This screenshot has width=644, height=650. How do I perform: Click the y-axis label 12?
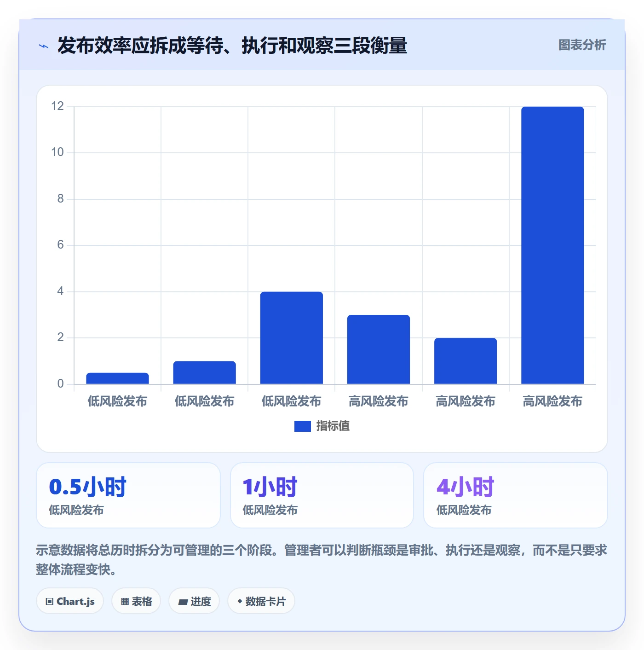click(57, 106)
